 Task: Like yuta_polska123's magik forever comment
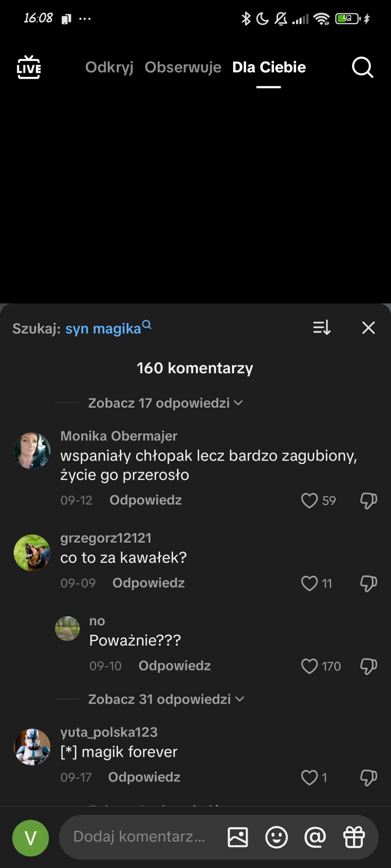click(x=309, y=777)
